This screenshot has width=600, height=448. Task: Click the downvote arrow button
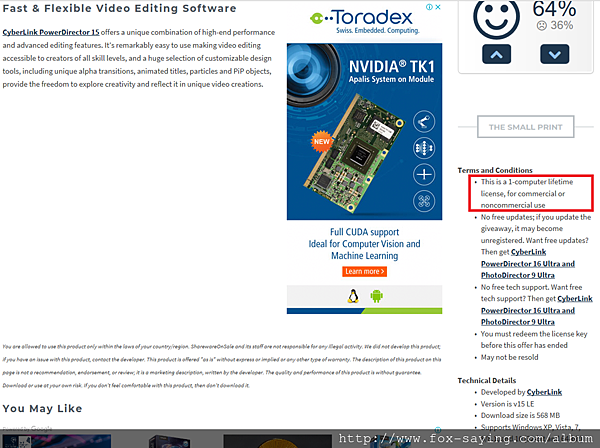554,54
